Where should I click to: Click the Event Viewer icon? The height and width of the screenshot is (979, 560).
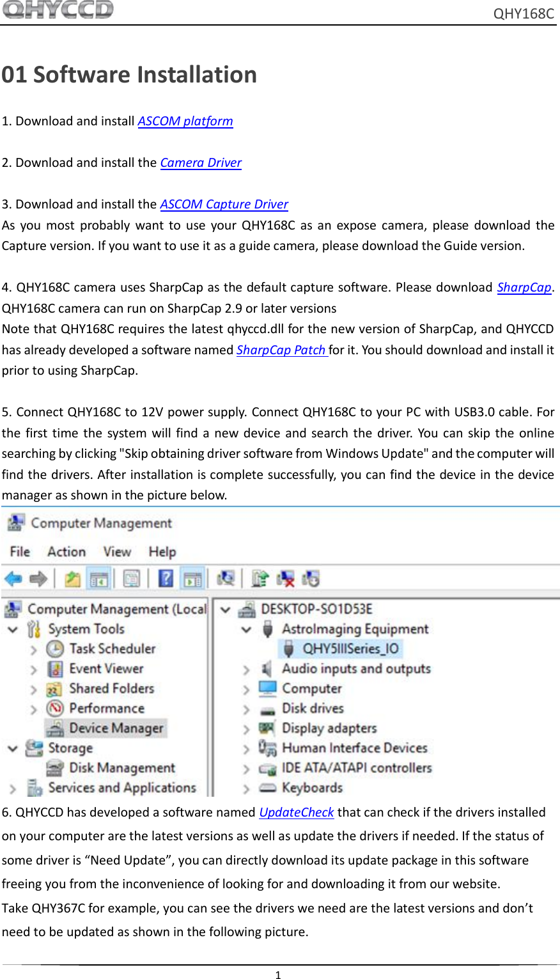pyautogui.click(x=56, y=669)
